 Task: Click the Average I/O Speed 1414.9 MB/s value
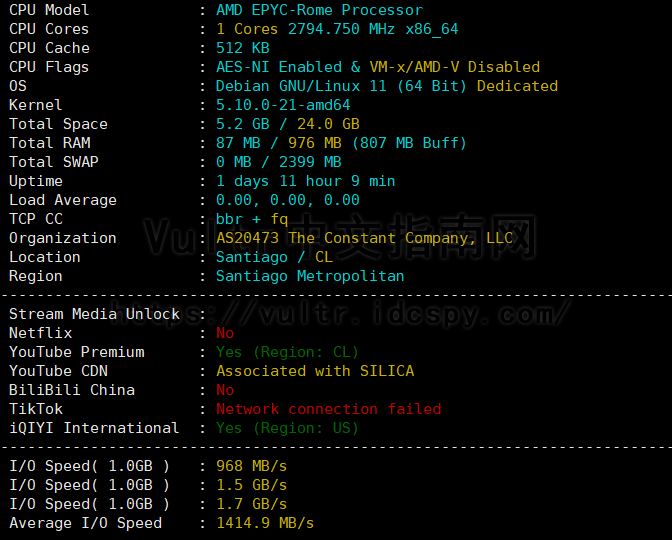click(x=265, y=523)
